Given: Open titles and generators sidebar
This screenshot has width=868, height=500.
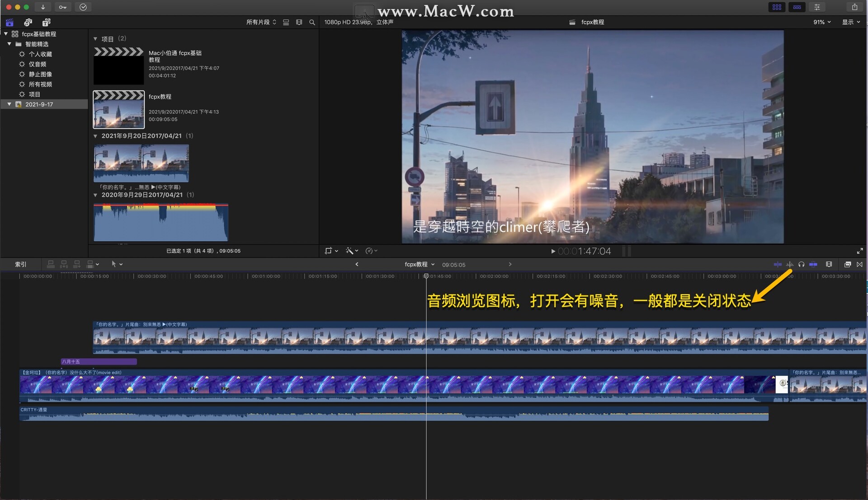Looking at the screenshot, I should pyautogui.click(x=46, y=22).
